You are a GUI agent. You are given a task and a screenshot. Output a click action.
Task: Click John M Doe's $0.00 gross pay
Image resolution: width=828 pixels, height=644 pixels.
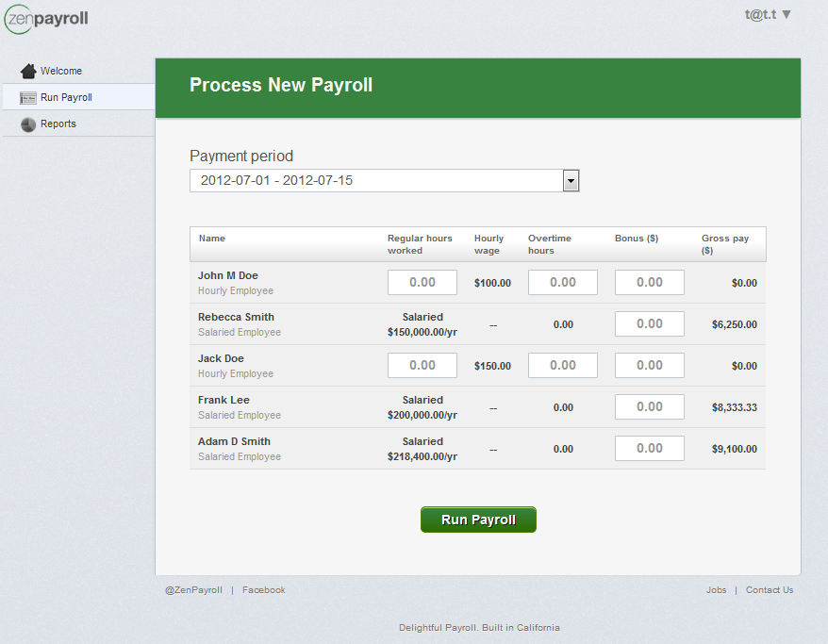[744, 283]
